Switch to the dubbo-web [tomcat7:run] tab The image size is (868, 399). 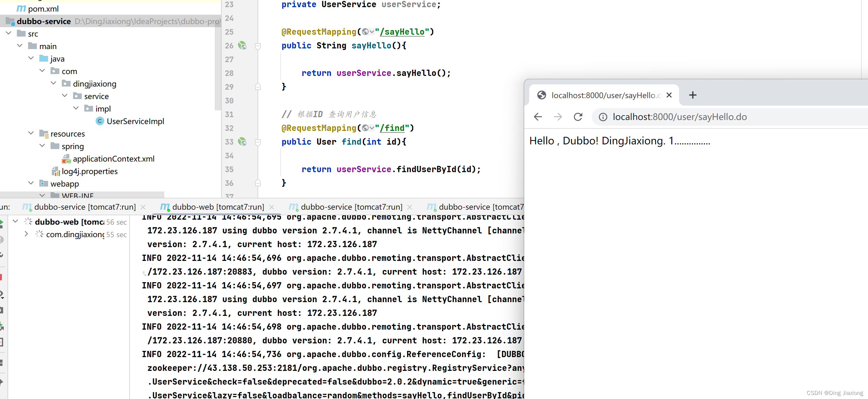coord(218,207)
